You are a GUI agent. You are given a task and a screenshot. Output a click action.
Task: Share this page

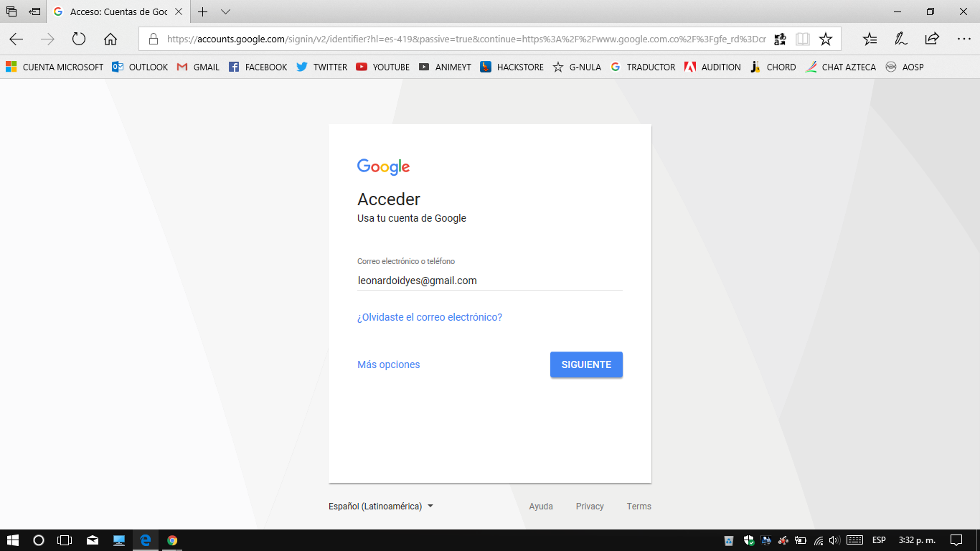click(x=932, y=39)
